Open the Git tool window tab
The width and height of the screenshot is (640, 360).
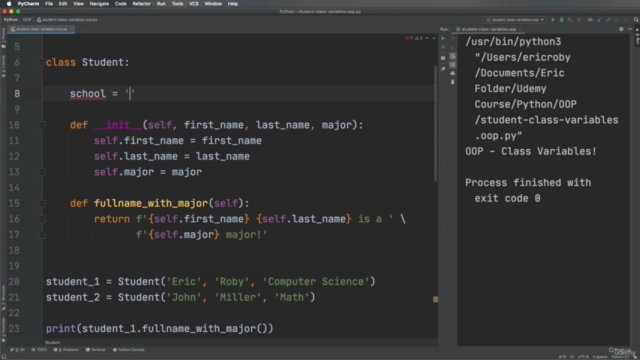pos(17,350)
